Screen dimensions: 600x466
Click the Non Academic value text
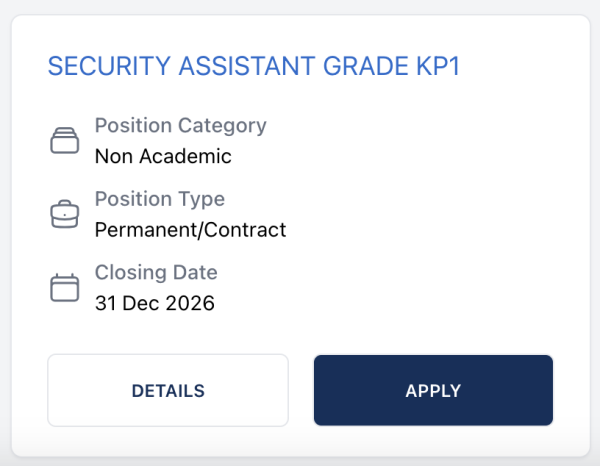pyautogui.click(x=162, y=156)
